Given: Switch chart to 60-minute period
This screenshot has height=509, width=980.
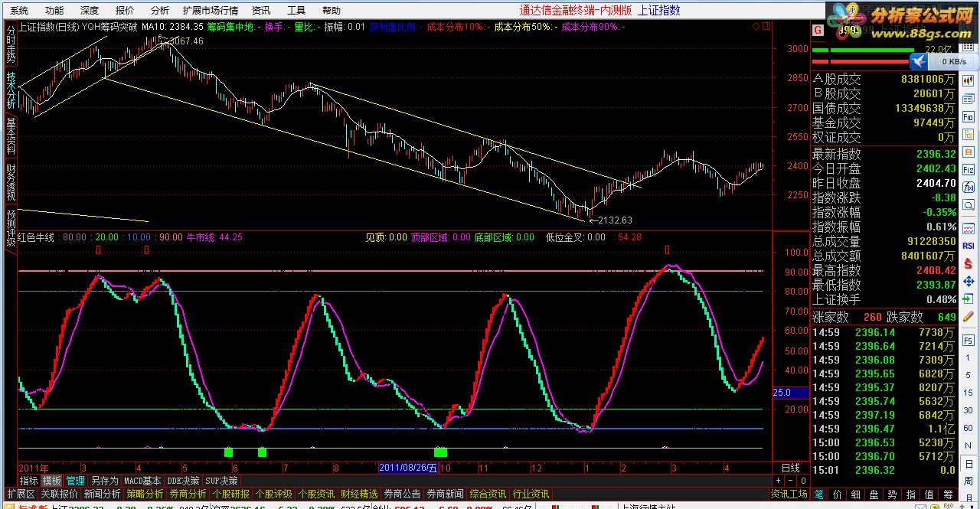Looking at the screenshot, I should tap(968, 428).
